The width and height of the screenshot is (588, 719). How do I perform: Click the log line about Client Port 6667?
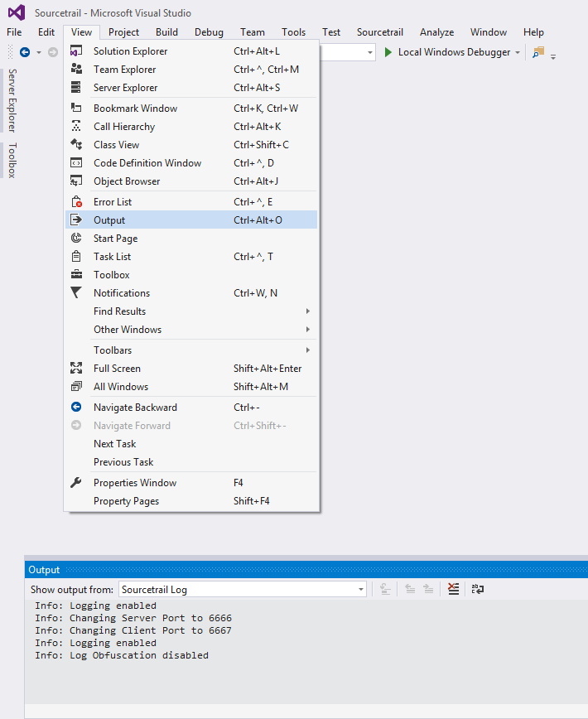133,630
